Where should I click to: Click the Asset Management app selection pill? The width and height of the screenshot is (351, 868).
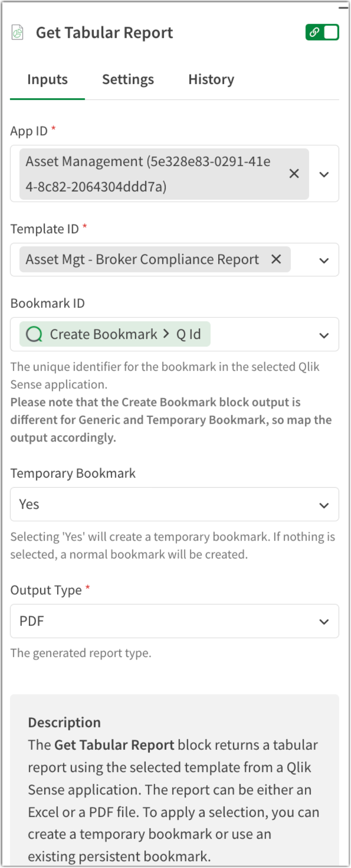click(x=151, y=174)
